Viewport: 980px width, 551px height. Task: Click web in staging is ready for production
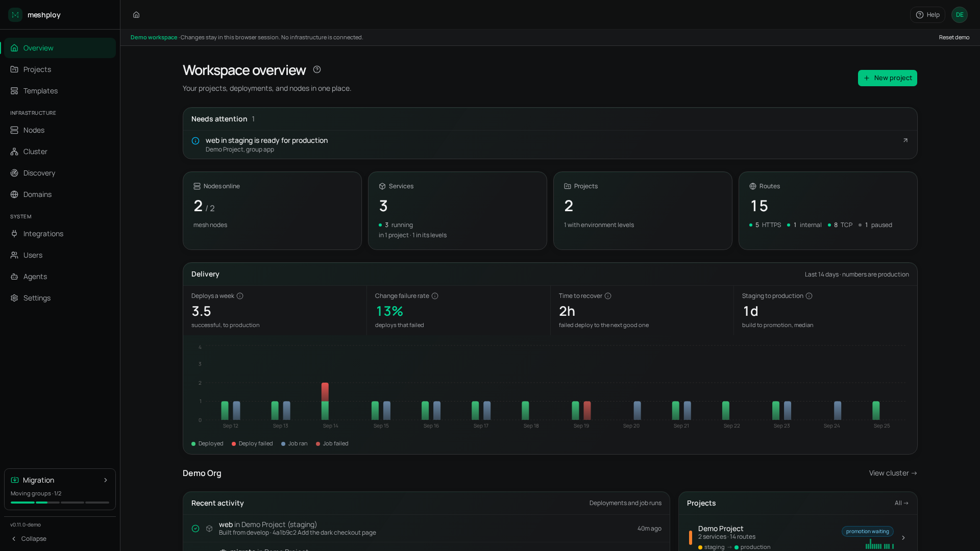coord(266,140)
